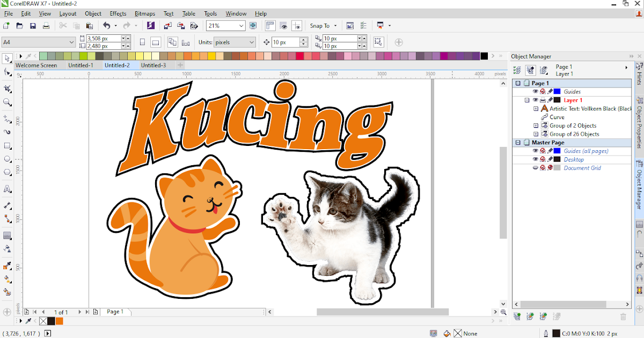Screen dimensions: 644x338
Task: Open the Snap To options
Action: click(x=322, y=25)
